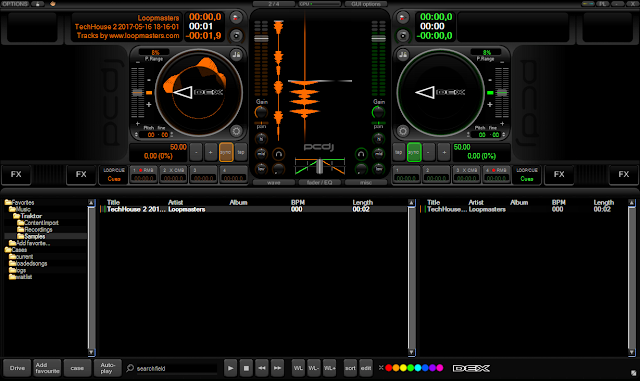The height and width of the screenshot is (381, 640).
Task: Click left deck tap button
Action: pyautogui.click(x=241, y=152)
